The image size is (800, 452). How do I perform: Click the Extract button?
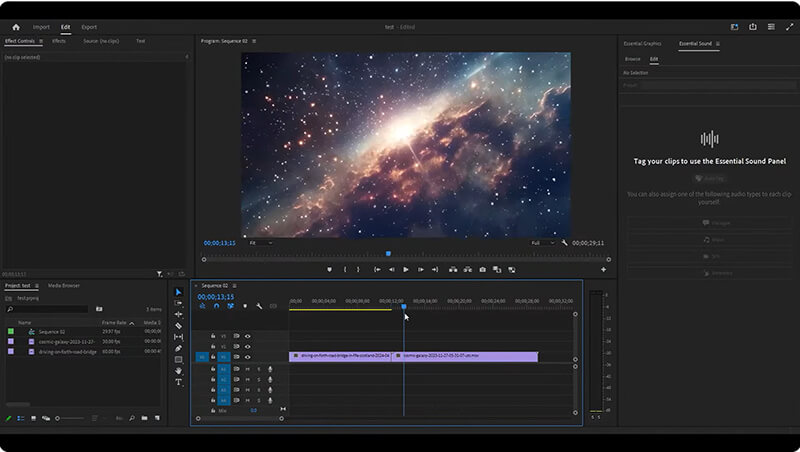point(467,269)
